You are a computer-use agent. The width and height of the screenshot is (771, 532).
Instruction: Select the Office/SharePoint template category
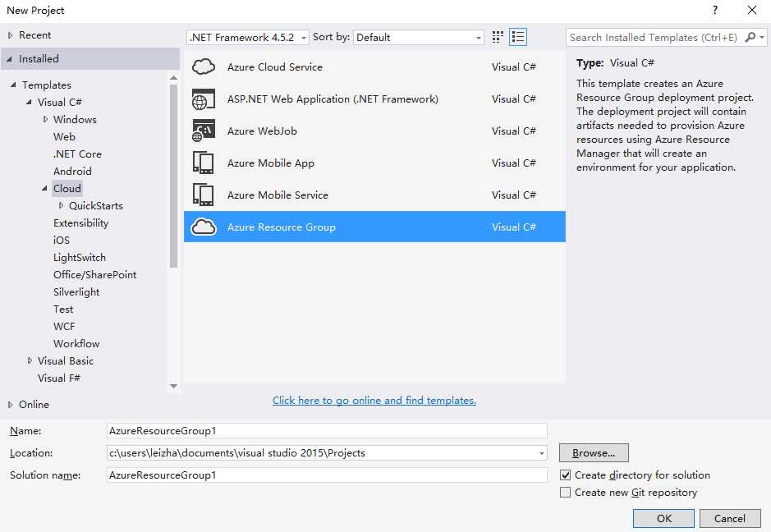click(x=95, y=274)
